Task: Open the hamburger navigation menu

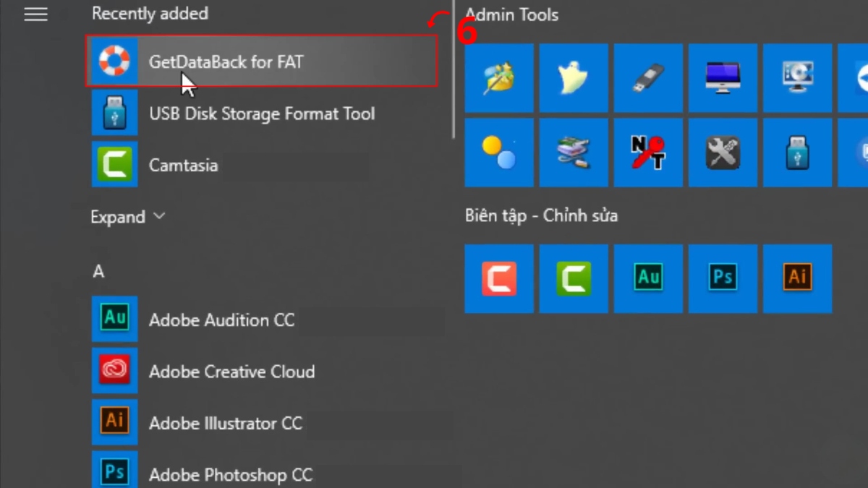Action: pyautogui.click(x=35, y=14)
